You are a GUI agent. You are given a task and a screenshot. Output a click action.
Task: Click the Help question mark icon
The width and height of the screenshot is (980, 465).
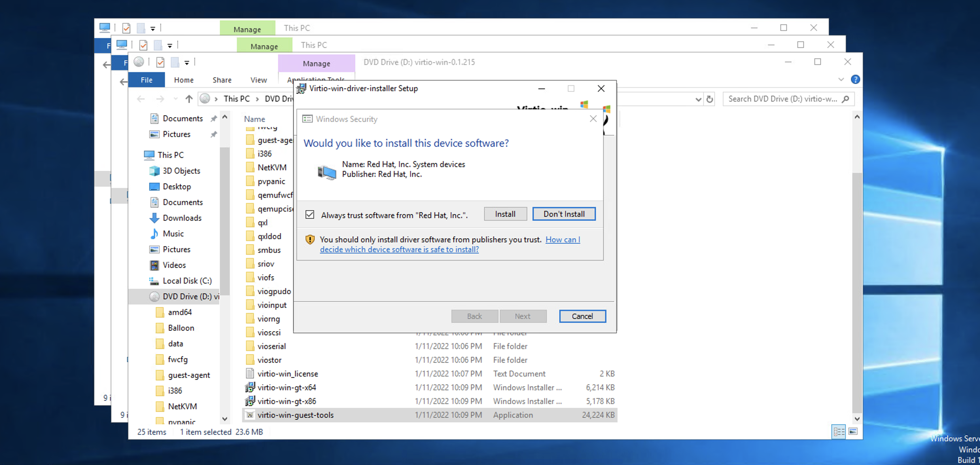tap(855, 79)
